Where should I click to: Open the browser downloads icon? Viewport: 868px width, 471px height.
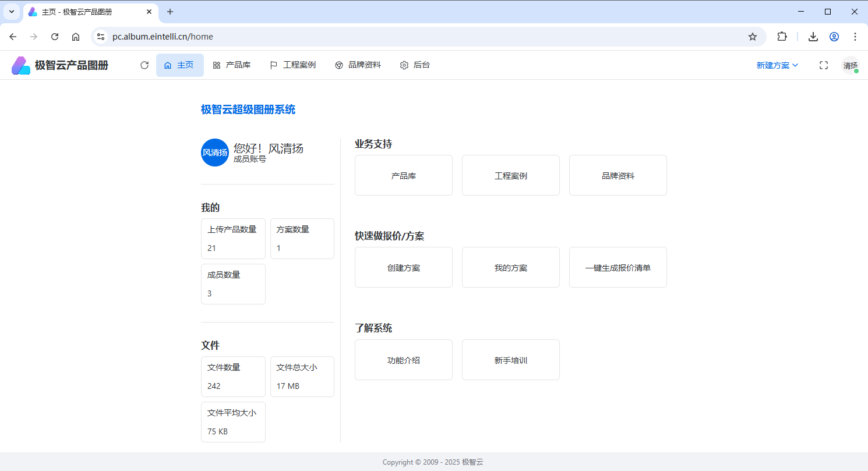click(x=813, y=37)
